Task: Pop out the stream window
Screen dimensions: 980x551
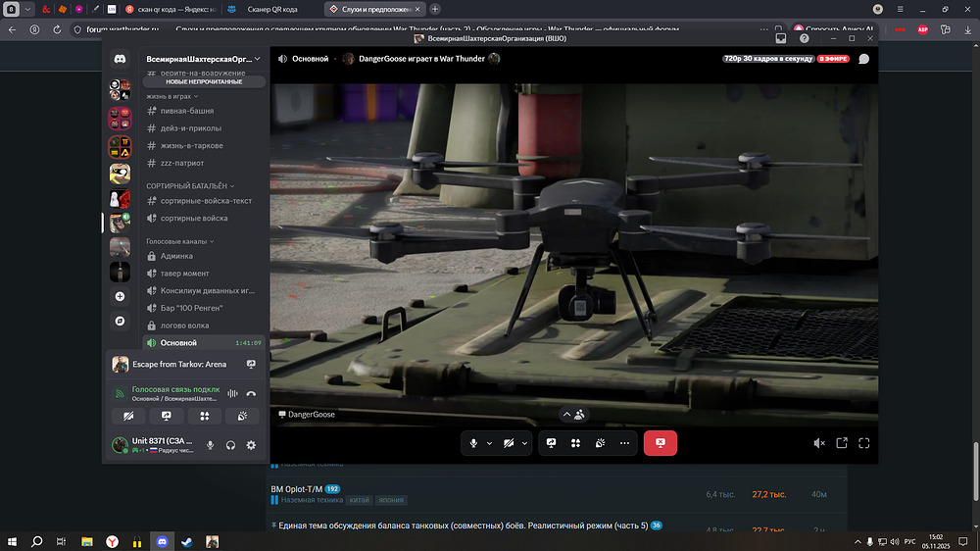Action: [x=842, y=443]
